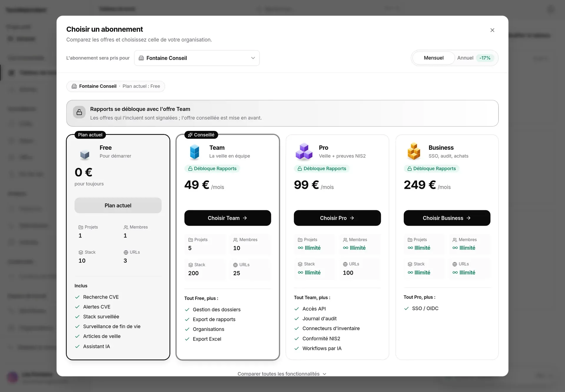Image resolution: width=565 pixels, height=392 pixels.
Task: Click the purple Pro plan cubes icon
Action: [x=304, y=152]
